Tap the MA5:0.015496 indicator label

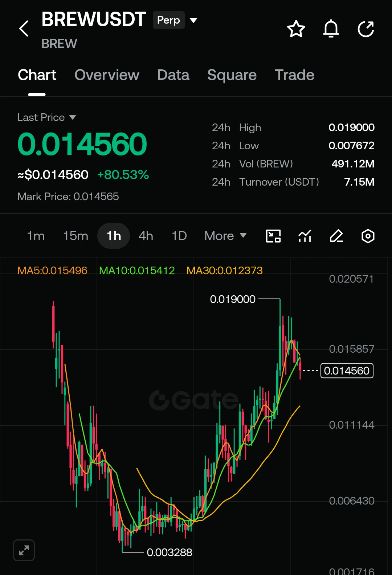pyautogui.click(x=53, y=271)
